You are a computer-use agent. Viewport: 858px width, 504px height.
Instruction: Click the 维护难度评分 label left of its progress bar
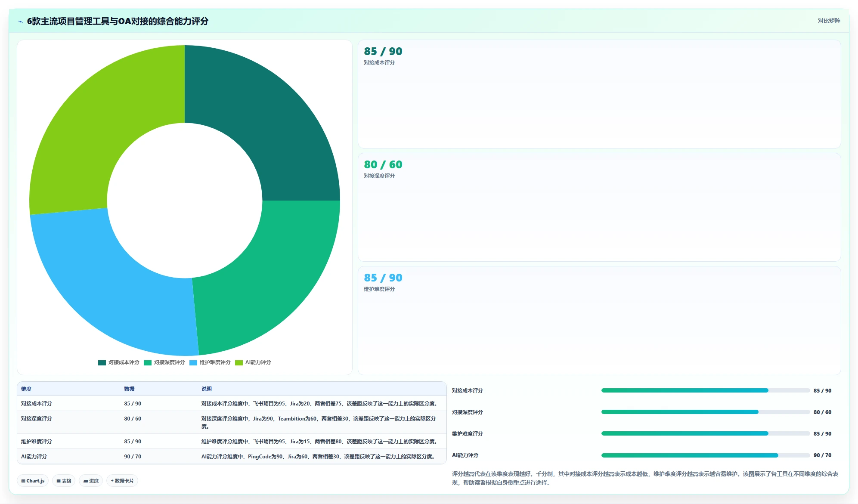click(468, 434)
